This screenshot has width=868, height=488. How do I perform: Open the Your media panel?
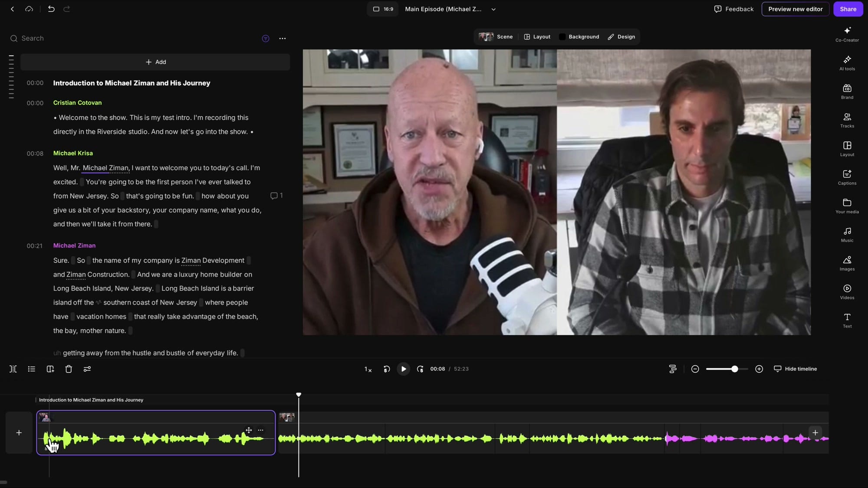pos(847,206)
